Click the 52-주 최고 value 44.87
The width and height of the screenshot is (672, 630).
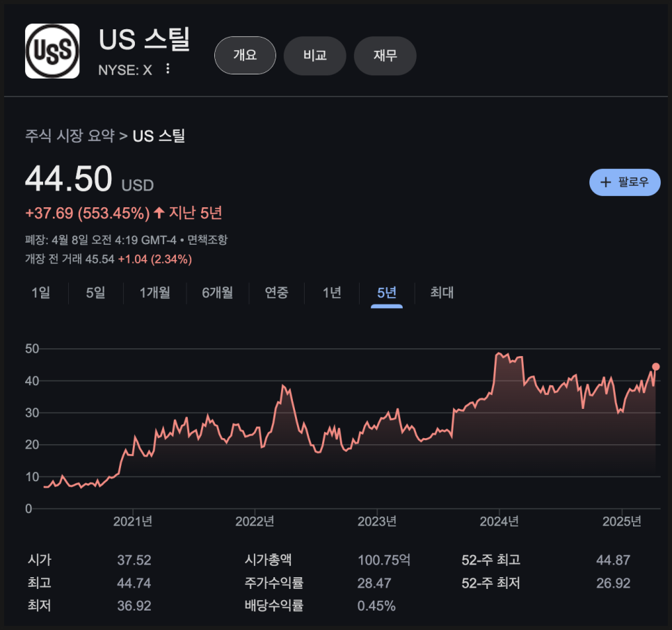(614, 560)
